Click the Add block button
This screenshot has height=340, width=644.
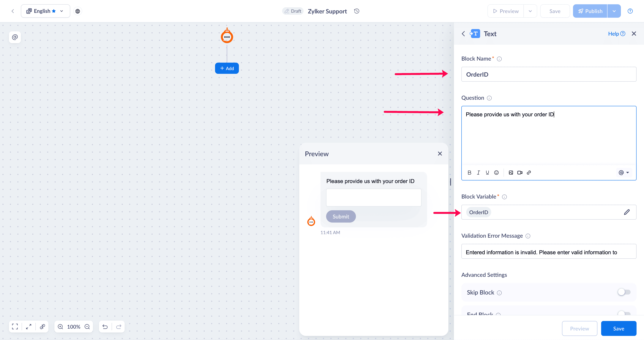click(227, 68)
